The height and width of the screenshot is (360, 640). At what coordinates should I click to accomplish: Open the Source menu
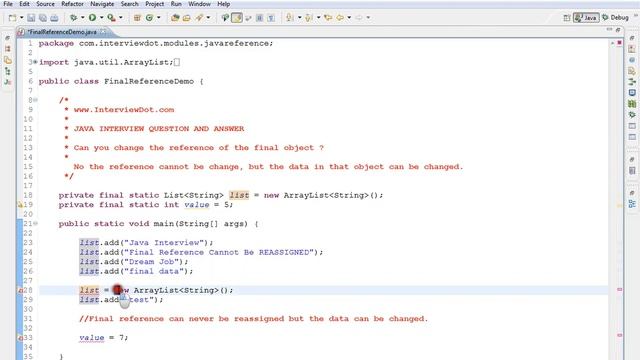pos(45,4)
